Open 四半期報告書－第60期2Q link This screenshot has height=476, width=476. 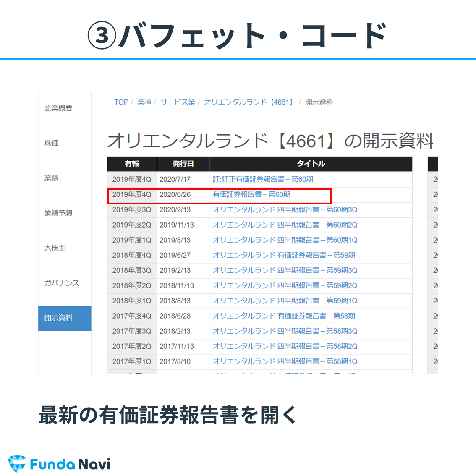[285, 225]
